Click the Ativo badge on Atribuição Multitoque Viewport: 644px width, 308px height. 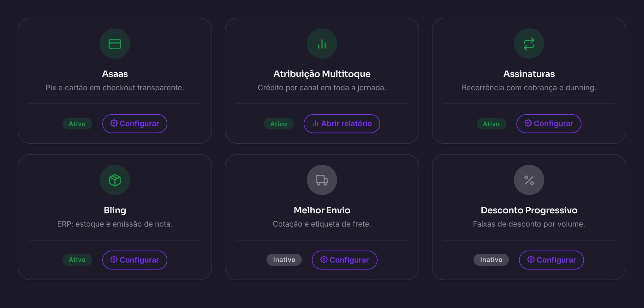click(279, 124)
